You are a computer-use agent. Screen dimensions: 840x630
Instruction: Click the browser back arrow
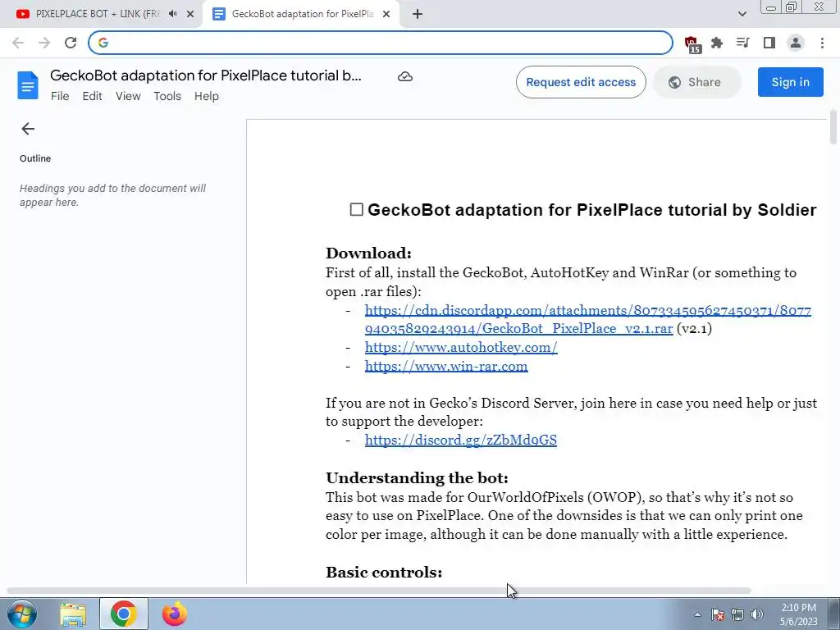(18, 43)
